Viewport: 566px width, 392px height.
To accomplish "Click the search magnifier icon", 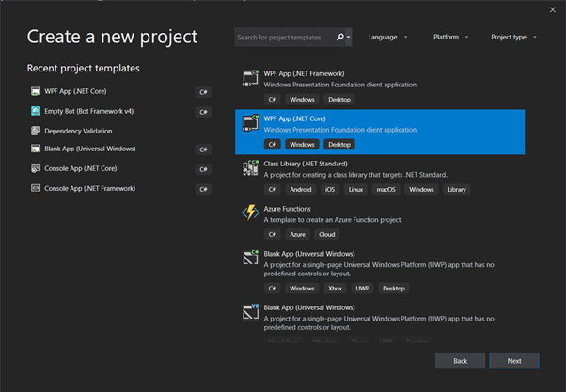I will tap(339, 37).
